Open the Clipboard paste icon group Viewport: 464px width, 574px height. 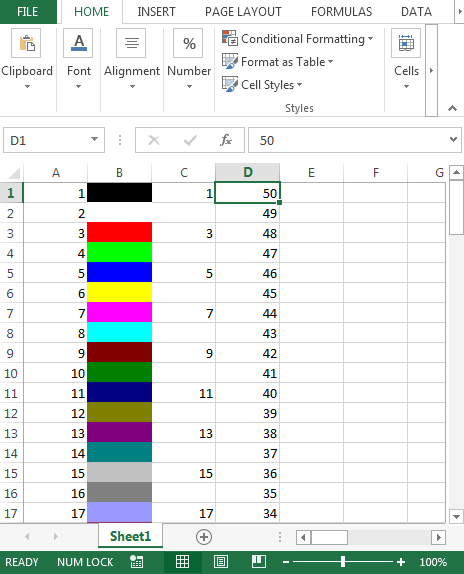[x=26, y=43]
